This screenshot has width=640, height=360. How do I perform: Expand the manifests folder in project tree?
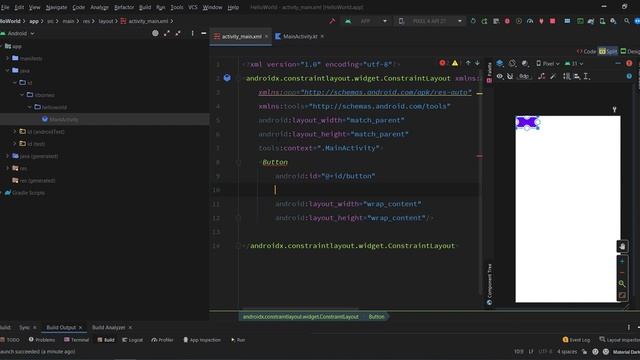pyautogui.click(x=7, y=58)
